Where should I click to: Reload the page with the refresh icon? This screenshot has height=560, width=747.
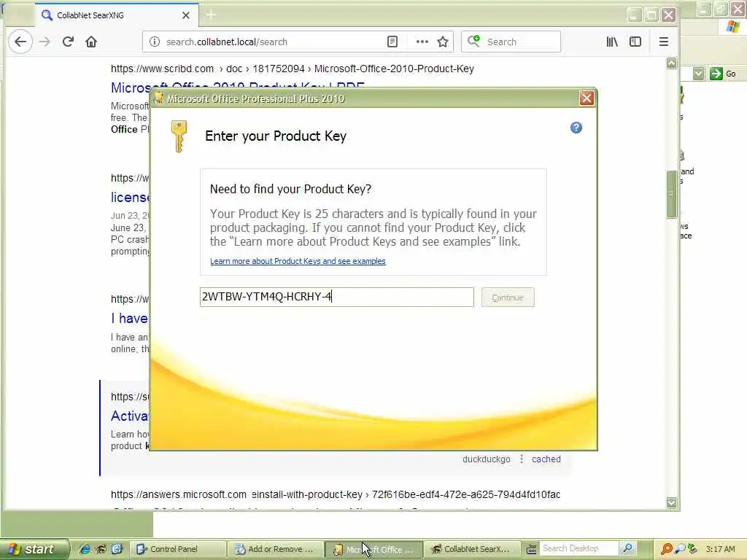pos(68,42)
